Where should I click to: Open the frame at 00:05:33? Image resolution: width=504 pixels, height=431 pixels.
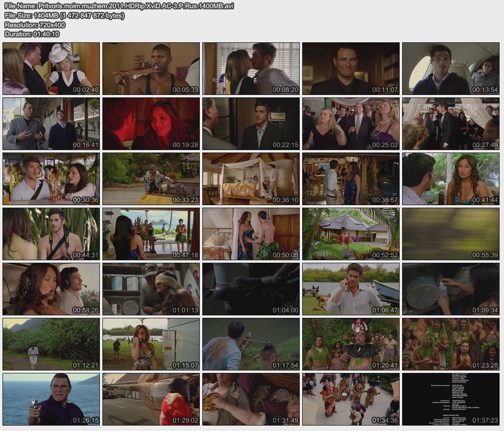point(151,69)
